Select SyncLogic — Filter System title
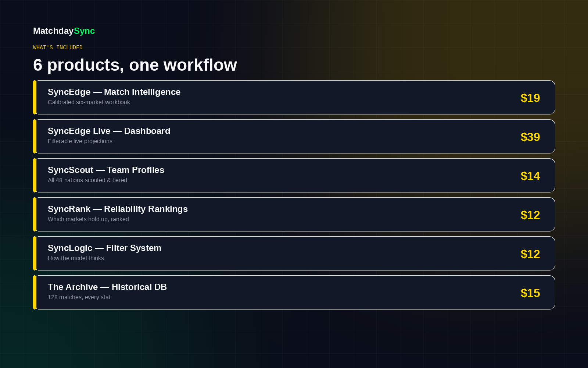 pyautogui.click(x=104, y=248)
